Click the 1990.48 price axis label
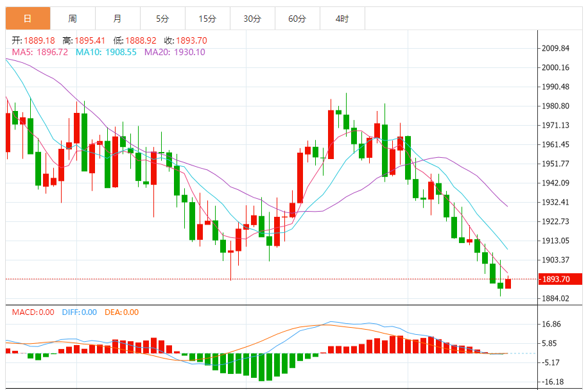The image size is (588, 390). tap(555, 87)
